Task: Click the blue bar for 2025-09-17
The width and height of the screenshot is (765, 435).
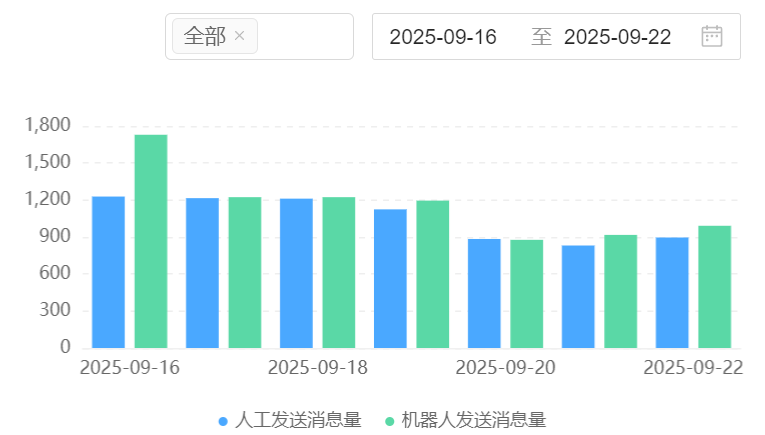Action: (202, 273)
